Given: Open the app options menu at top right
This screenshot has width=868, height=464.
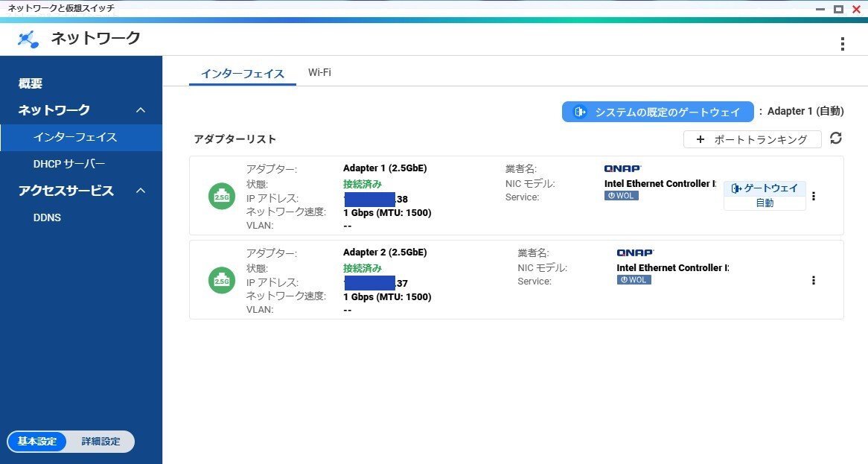Looking at the screenshot, I should coord(842,43).
